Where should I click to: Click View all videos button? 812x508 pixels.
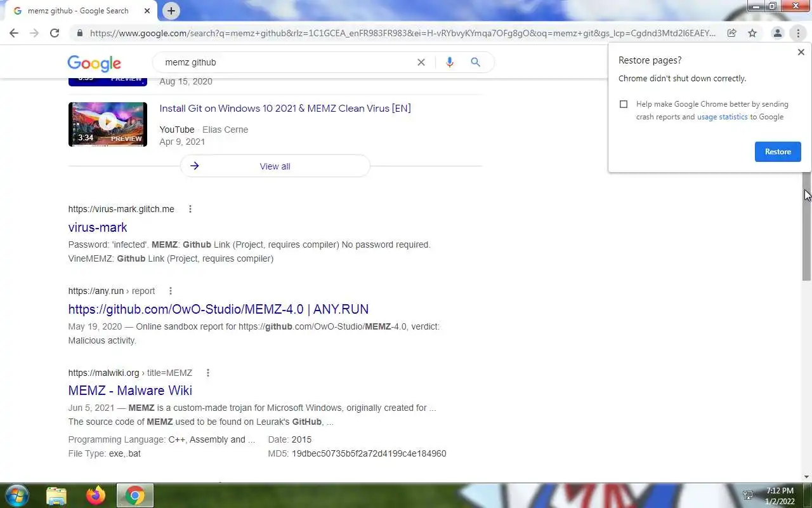(275, 166)
